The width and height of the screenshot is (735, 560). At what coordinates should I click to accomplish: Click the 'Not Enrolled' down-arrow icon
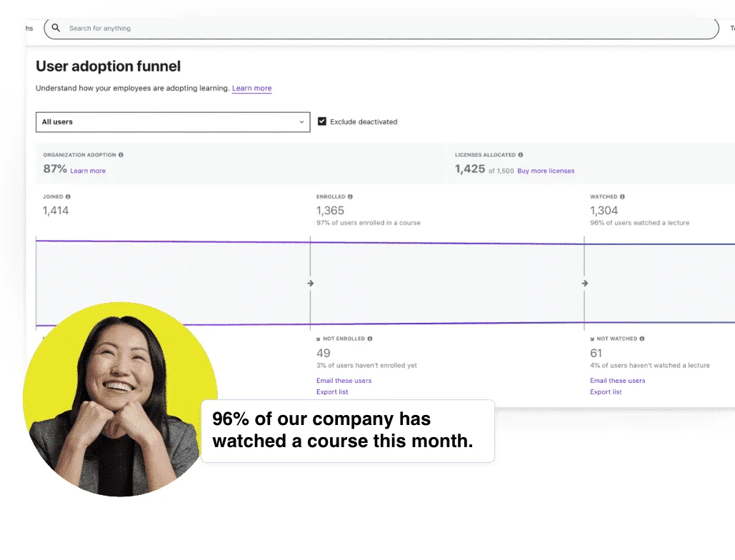319,339
